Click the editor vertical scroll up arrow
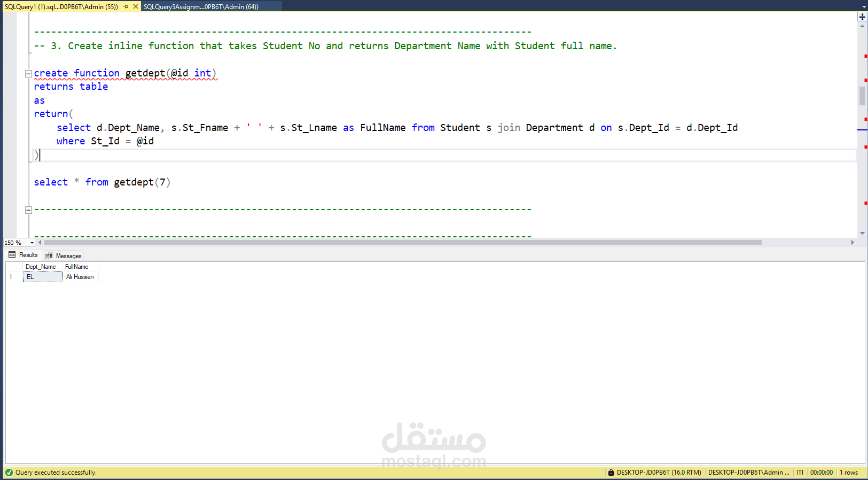Screen dimensions: 868x480 pos(862,26)
